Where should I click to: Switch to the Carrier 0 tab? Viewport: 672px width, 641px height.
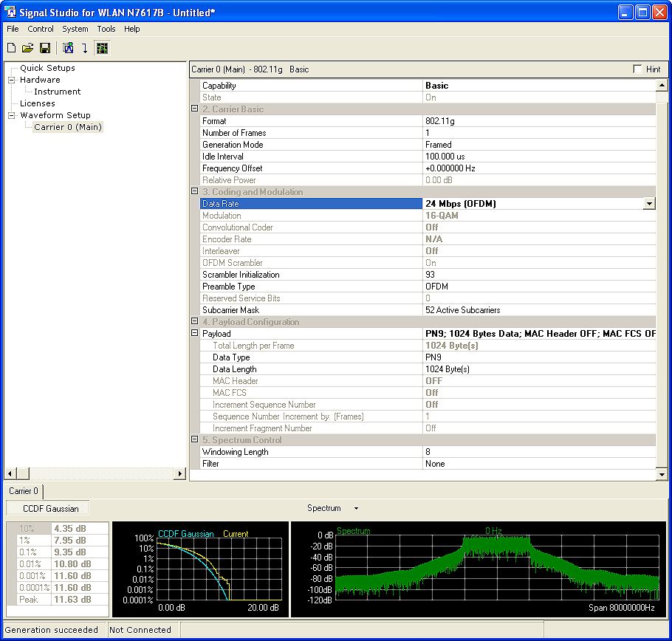coord(23,490)
